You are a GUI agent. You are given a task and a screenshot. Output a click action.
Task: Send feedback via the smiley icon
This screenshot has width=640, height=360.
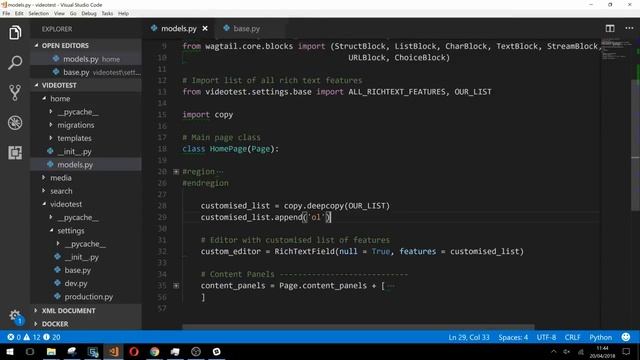click(x=625, y=337)
